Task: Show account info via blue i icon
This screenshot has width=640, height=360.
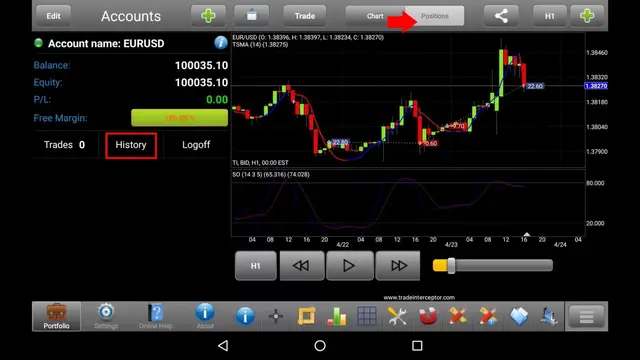Action: pos(221,43)
